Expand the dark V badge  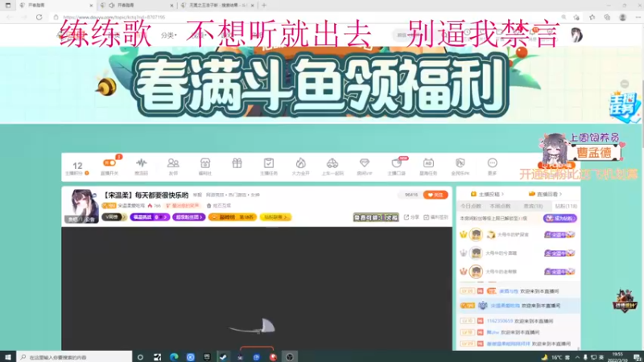(x=114, y=217)
